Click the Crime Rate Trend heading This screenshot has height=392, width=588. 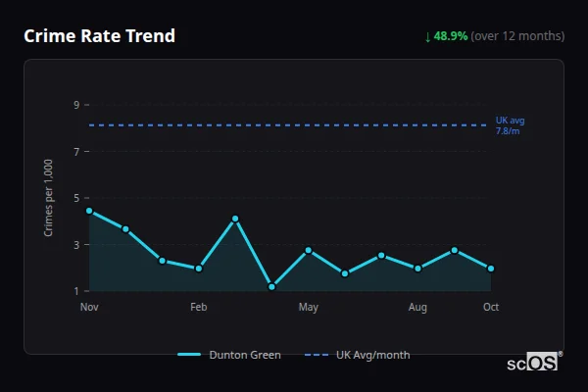(x=99, y=36)
